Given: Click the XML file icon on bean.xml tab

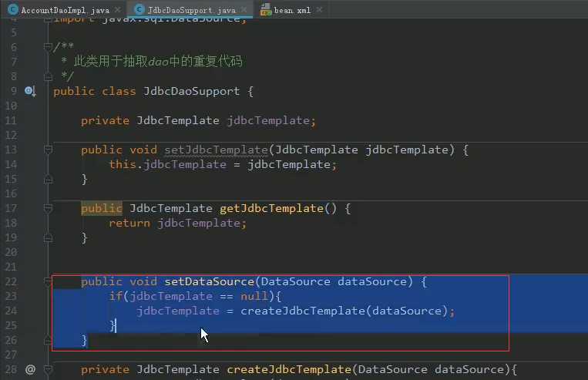Looking at the screenshot, I should (x=266, y=10).
